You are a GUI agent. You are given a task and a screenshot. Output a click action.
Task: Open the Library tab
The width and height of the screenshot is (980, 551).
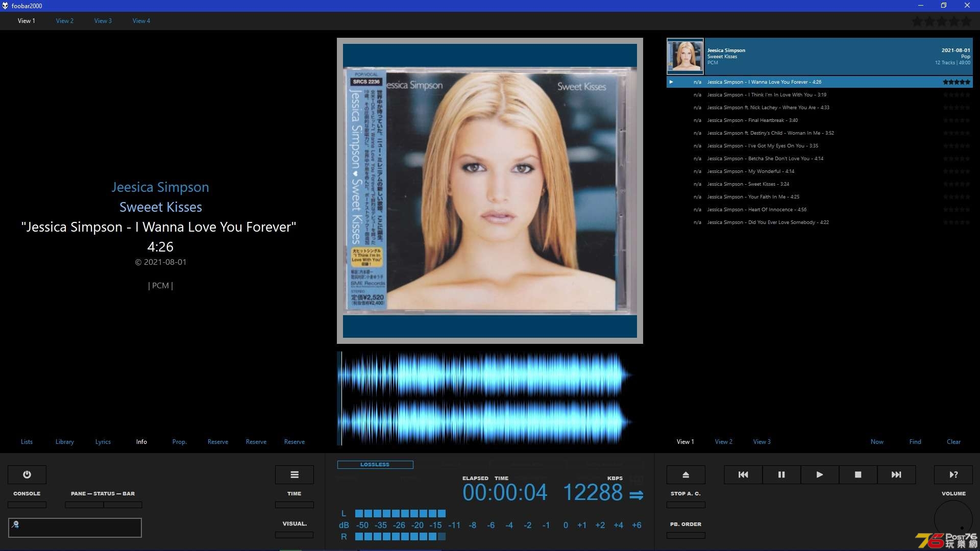tap(65, 442)
